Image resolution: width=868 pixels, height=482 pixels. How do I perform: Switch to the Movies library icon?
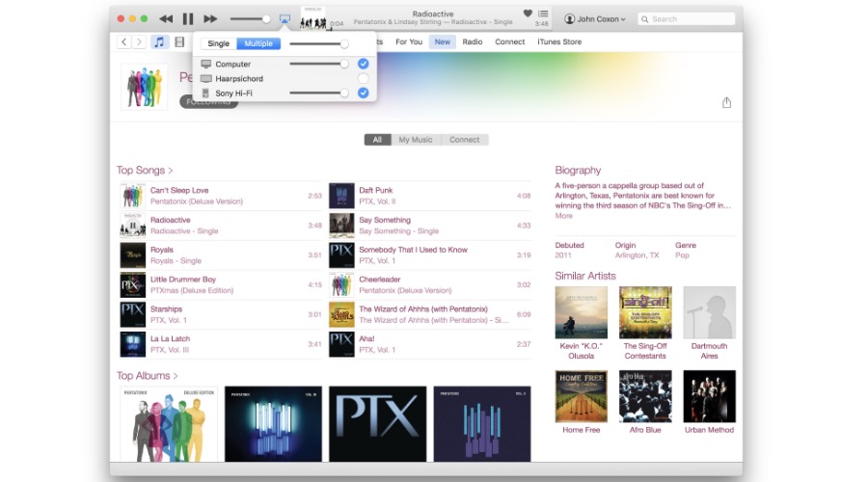(x=179, y=41)
